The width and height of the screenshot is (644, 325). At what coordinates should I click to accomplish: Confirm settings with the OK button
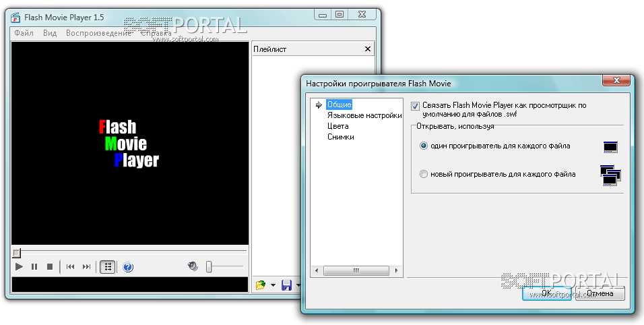click(x=547, y=293)
